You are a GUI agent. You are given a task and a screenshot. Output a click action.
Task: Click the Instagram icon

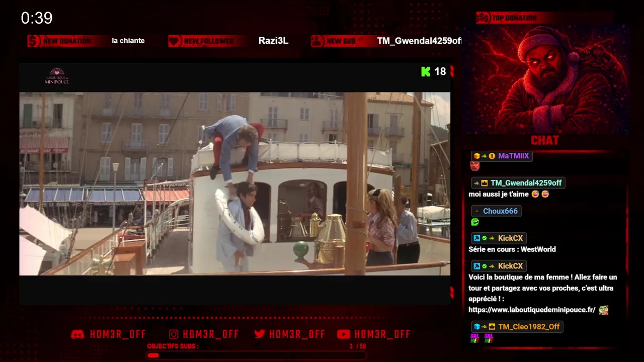[174, 334]
